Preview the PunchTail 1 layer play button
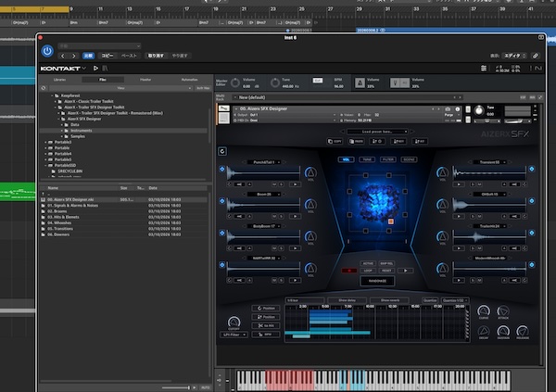The image size is (556, 392). click(x=295, y=184)
